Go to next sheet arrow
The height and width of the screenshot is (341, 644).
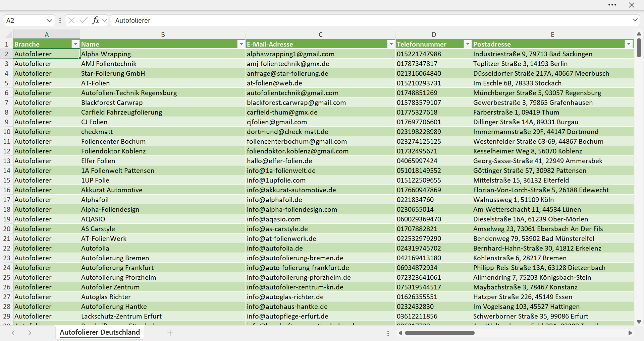click(30, 333)
